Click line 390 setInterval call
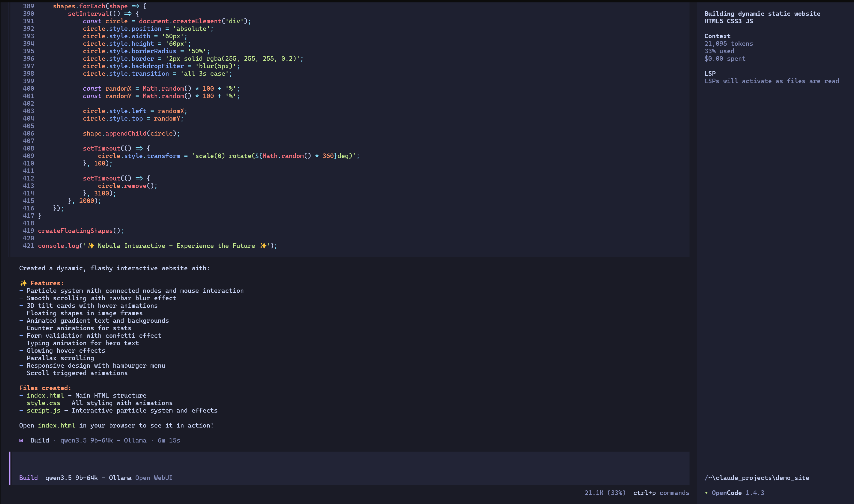Viewport: 854px width, 504px height. (x=103, y=14)
